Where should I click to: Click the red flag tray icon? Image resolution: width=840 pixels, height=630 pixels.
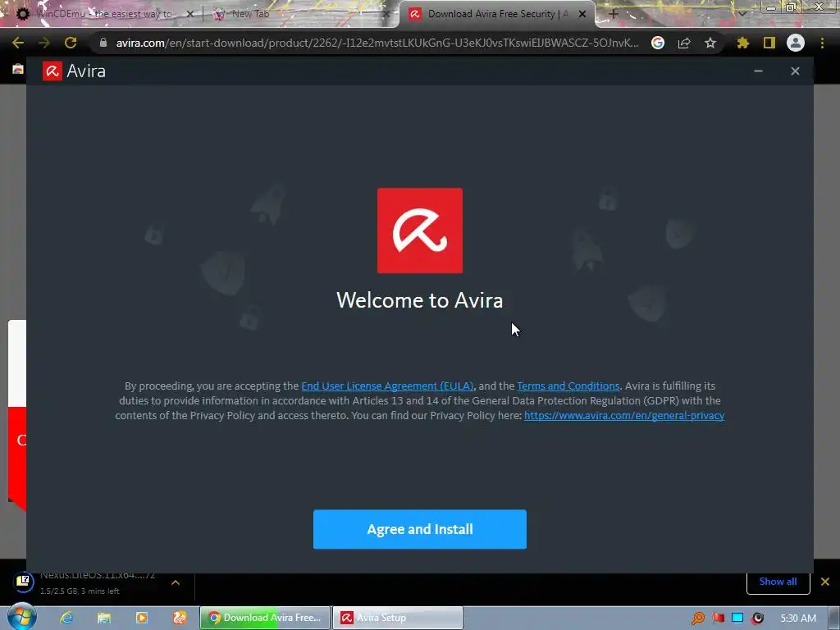(x=718, y=619)
